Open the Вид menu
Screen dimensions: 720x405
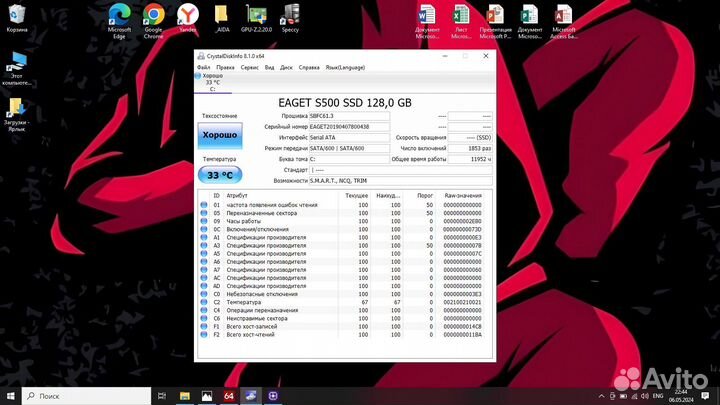[269, 68]
